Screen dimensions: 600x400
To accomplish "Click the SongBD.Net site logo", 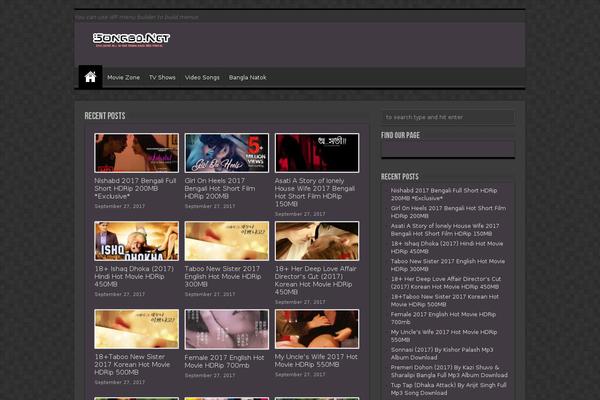I will pyautogui.click(x=131, y=39).
